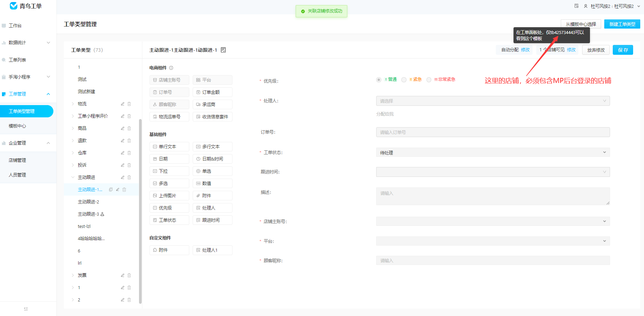Expand the 发票 tree node
This screenshot has width=644, height=316.
point(73,276)
